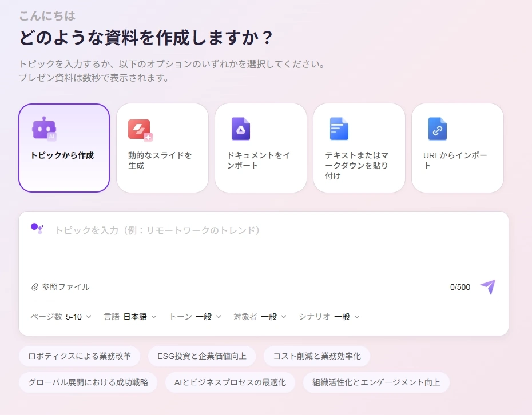The image size is (532, 415).
Task: Open the トーン tone dropdown
Action: 194,317
